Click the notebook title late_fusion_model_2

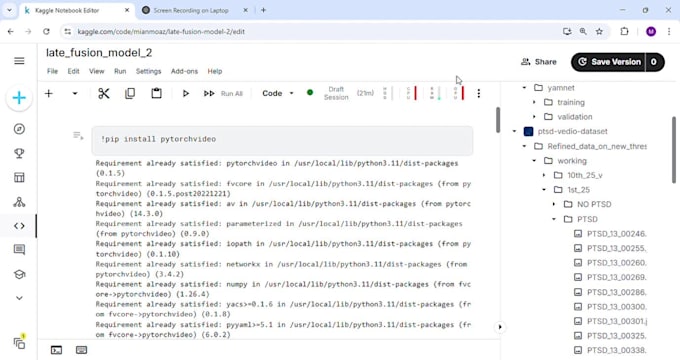pos(99,53)
